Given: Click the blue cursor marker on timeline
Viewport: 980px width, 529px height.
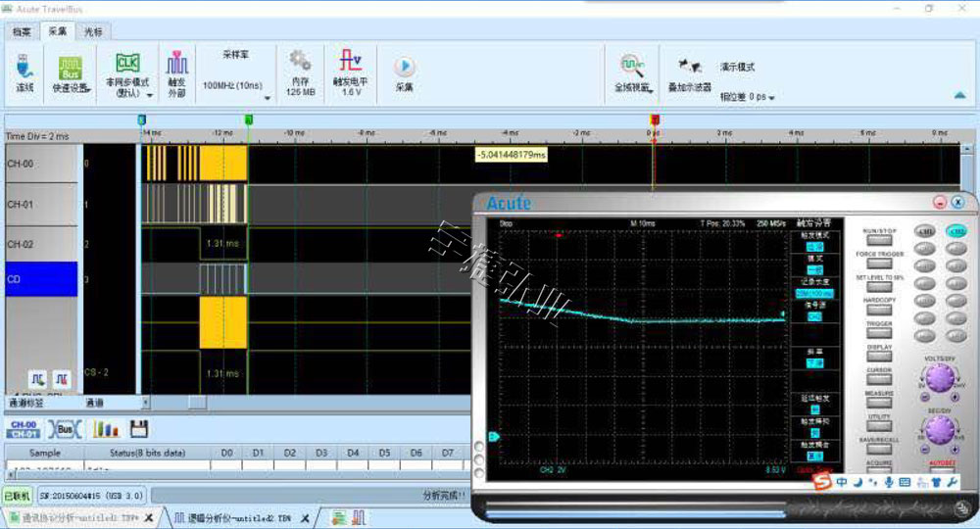Looking at the screenshot, I should point(142,120).
